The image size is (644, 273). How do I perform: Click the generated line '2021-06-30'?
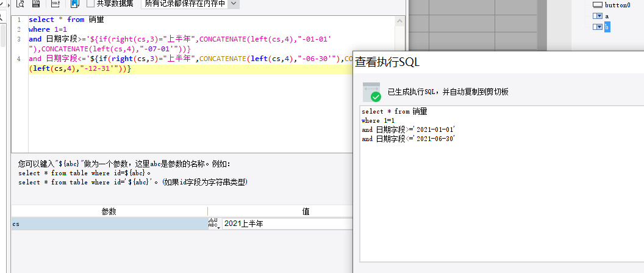(409, 139)
